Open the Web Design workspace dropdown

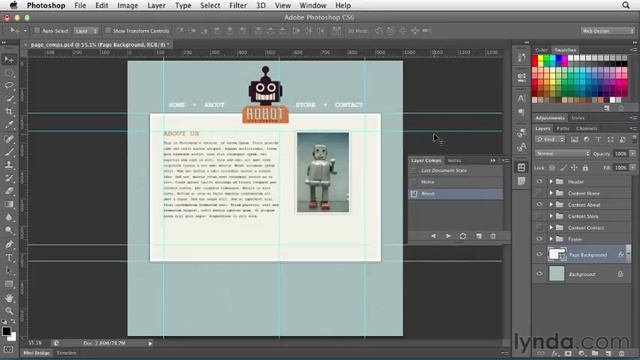point(608,31)
